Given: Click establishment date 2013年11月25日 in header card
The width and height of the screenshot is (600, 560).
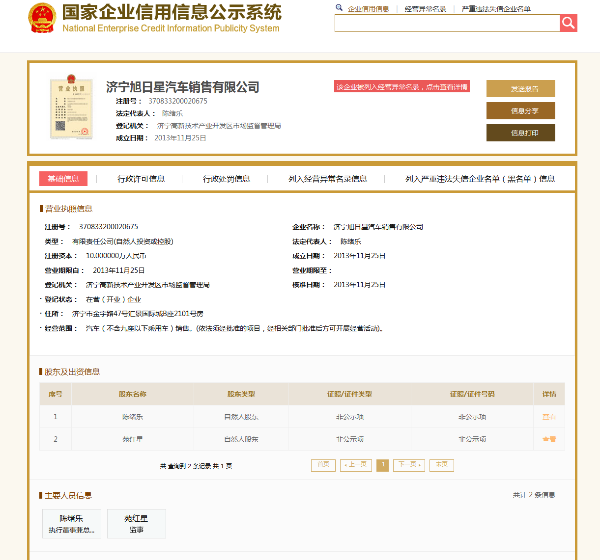Looking at the screenshot, I should pyautogui.click(x=180, y=138).
